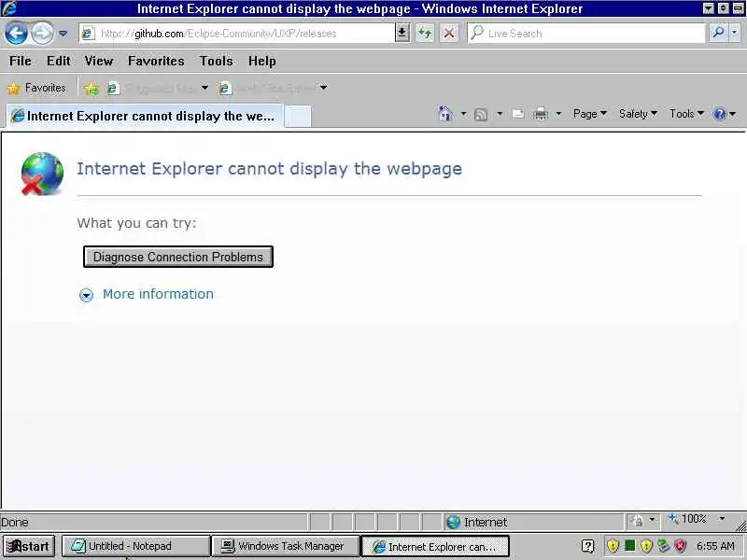Click the red Stop button
747x560 pixels.
tap(449, 34)
